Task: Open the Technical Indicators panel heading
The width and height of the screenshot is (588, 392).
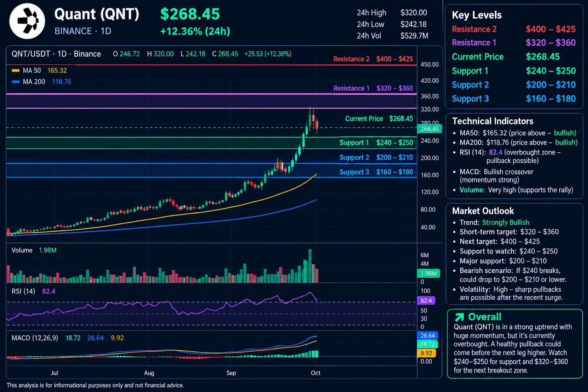Action: 493,121
